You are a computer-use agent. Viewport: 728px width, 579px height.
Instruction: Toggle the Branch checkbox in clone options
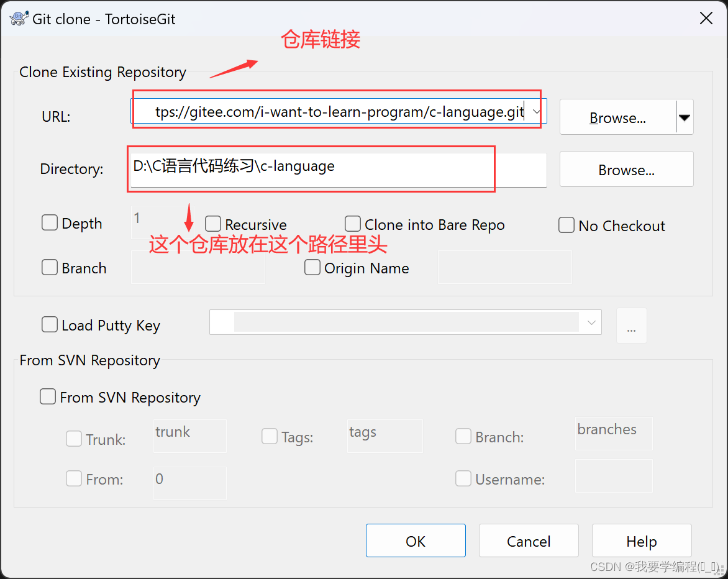coord(50,267)
